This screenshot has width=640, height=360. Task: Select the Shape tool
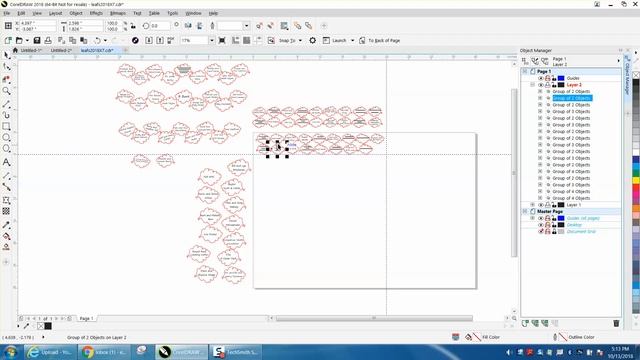click(6, 67)
